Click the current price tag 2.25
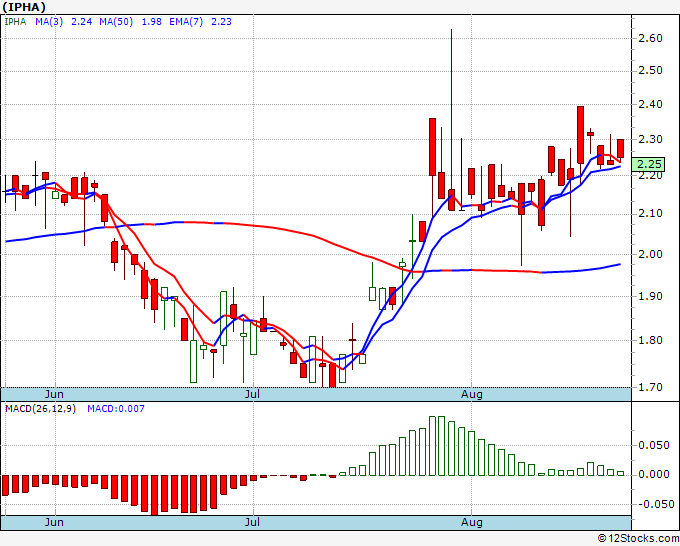 (x=649, y=164)
